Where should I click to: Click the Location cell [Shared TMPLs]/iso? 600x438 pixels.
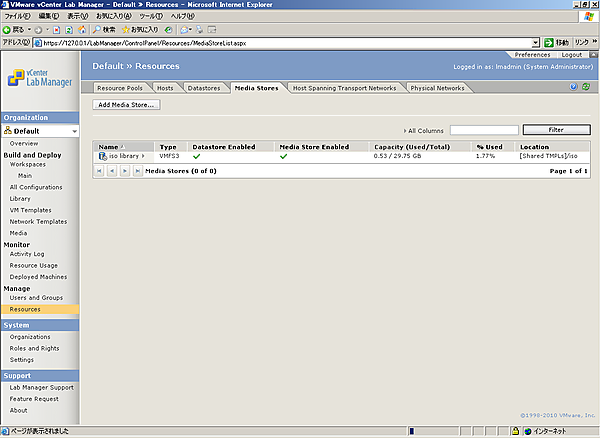point(548,156)
